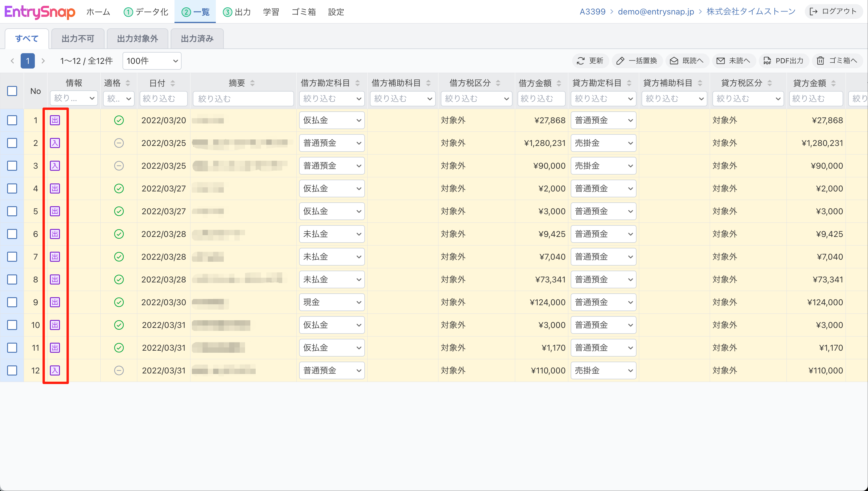The height and width of the screenshot is (491, 868).
Task: Open the ホーム menu
Action: tap(98, 12)
